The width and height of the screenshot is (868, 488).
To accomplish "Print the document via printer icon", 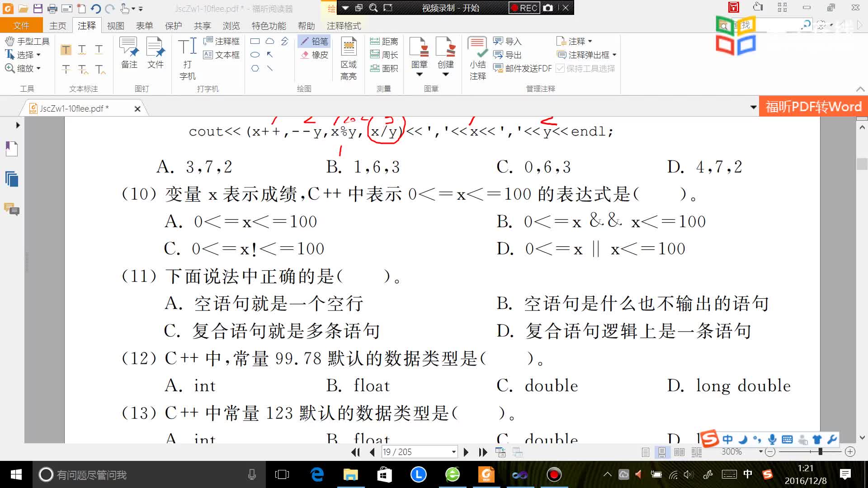I will point(52,8).
